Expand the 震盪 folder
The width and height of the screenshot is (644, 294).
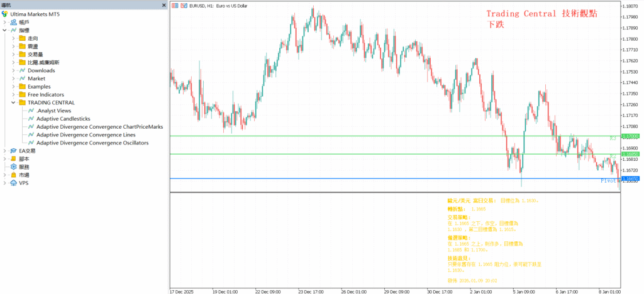14,46
